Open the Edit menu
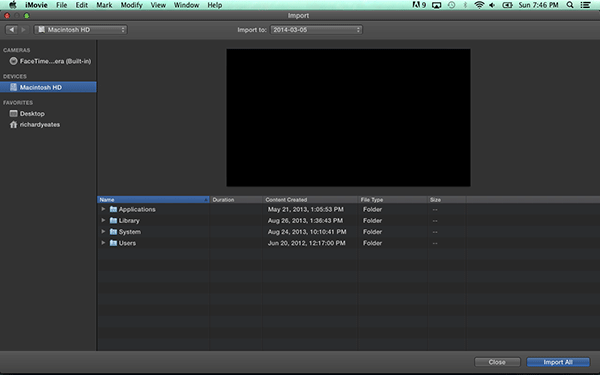This screenshot has height=375, width=600. 82,5
